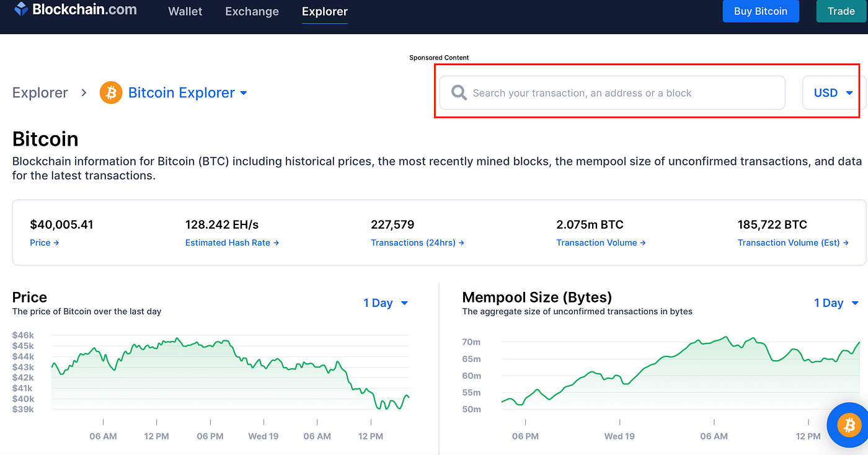Click the 50m axis label
Image resolution: width=868 pixels, height=455 pixels.
coord(471,409)
